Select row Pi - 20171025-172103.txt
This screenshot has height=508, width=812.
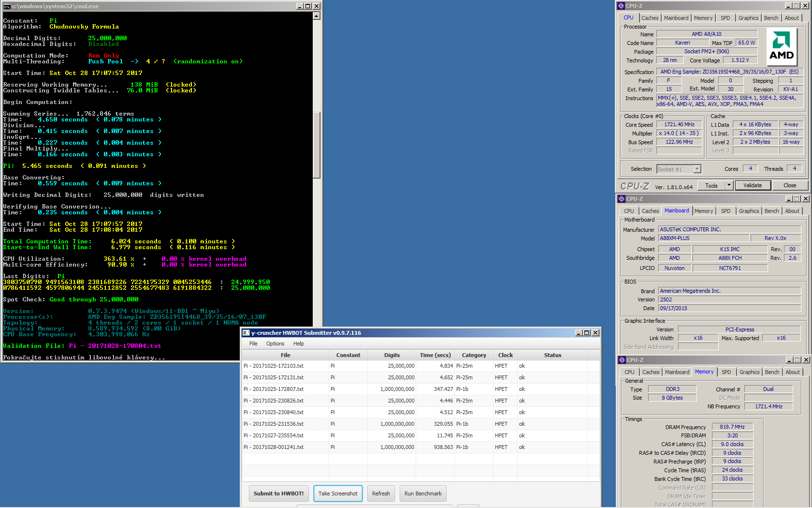click(x=420, y=366)
